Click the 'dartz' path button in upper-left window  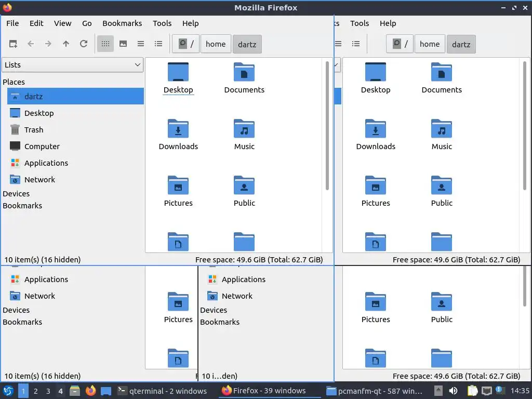click(x=247, y=44)
